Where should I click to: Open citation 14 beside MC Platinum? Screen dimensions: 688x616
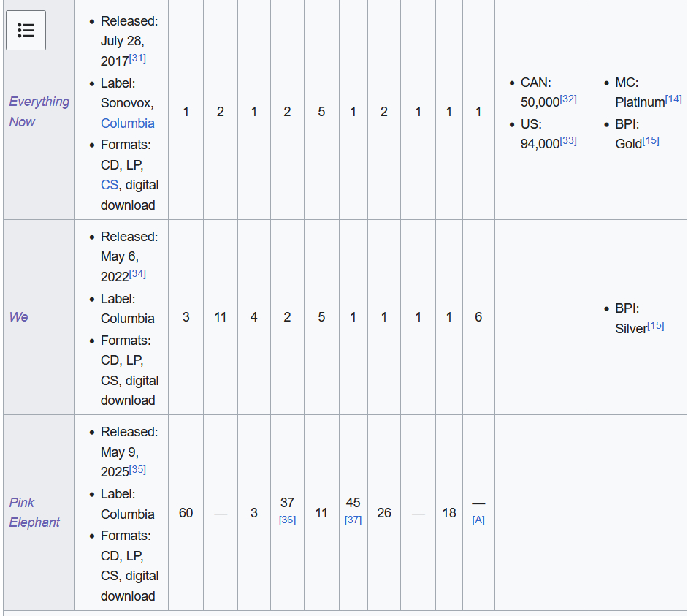673,99
